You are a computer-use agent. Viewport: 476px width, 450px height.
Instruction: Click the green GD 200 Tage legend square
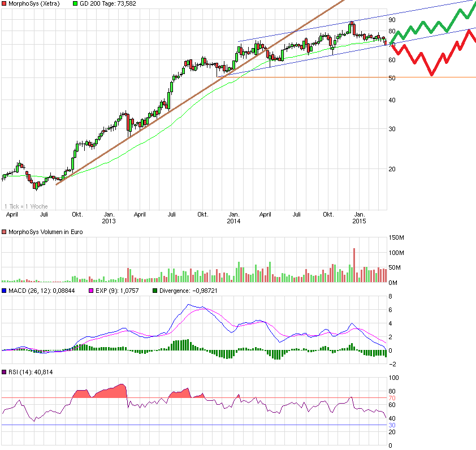pos(75,3)
